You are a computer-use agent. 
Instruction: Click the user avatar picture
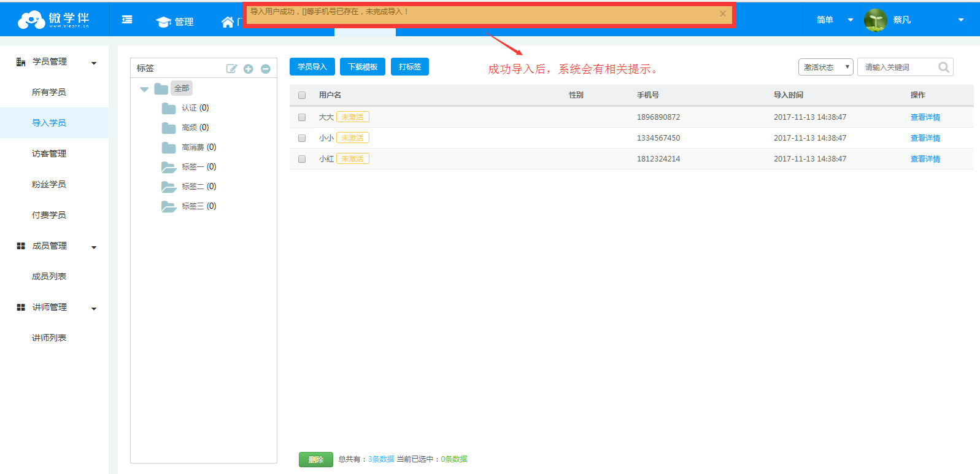876,20
